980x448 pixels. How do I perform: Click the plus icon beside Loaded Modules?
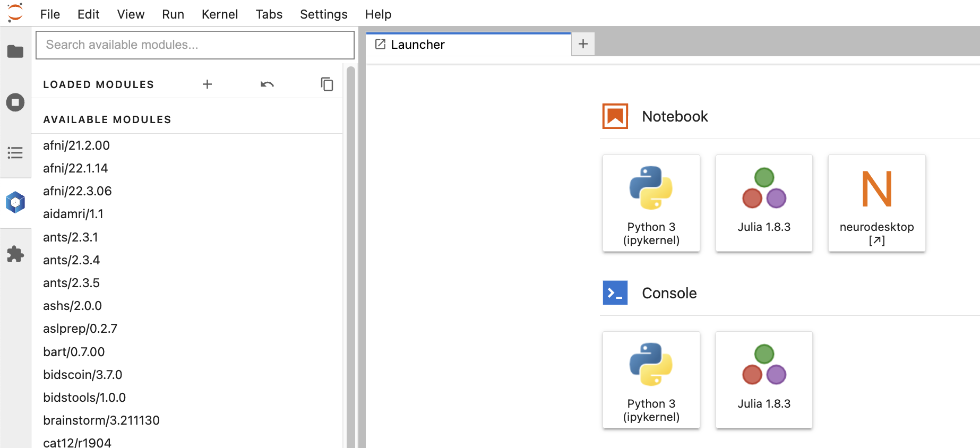pyautogui.click(x=207, y=84)
